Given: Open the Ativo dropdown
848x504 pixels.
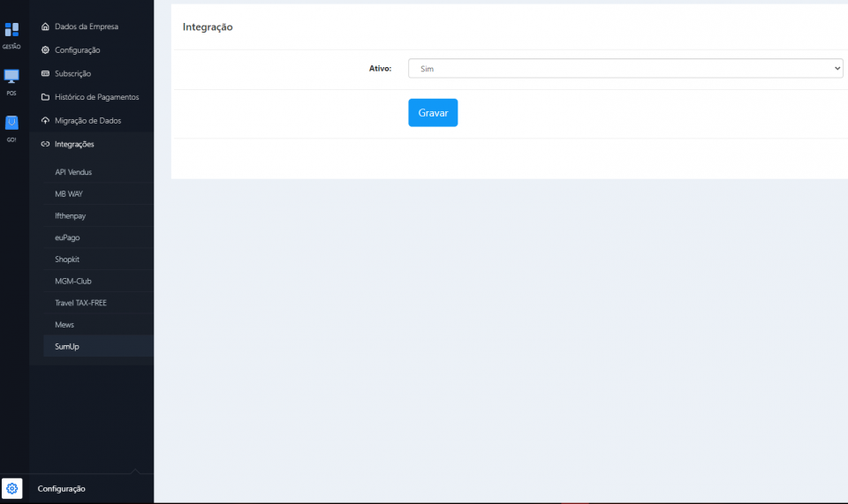Looking at the screenshot, I should [x=625, y=69].
